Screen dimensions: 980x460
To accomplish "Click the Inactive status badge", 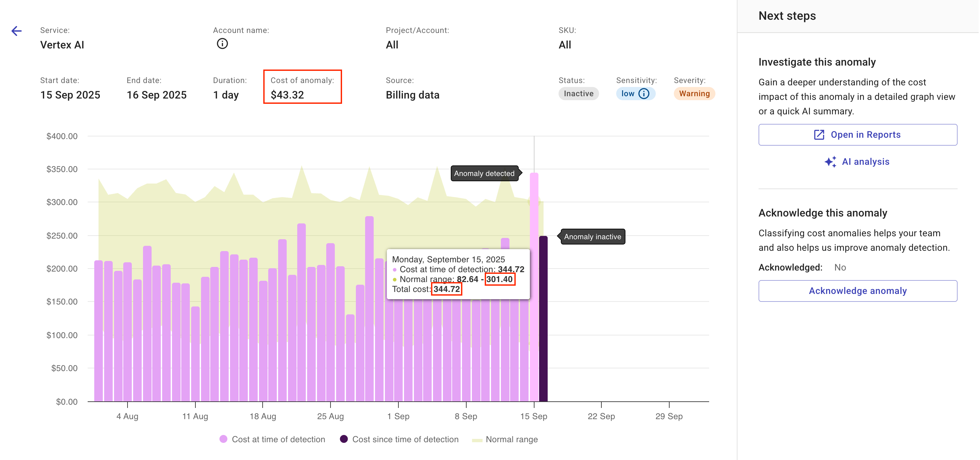I will 578,94.
